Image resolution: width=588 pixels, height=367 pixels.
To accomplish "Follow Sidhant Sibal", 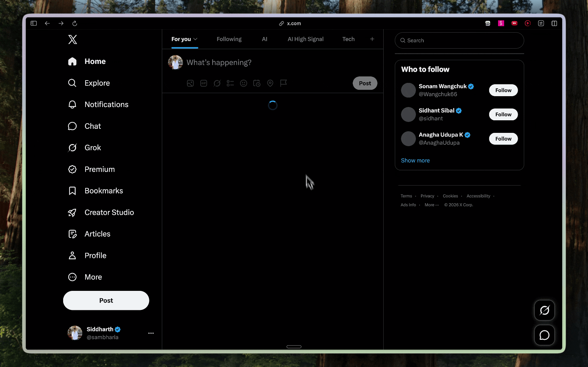I will click(503, 115).
